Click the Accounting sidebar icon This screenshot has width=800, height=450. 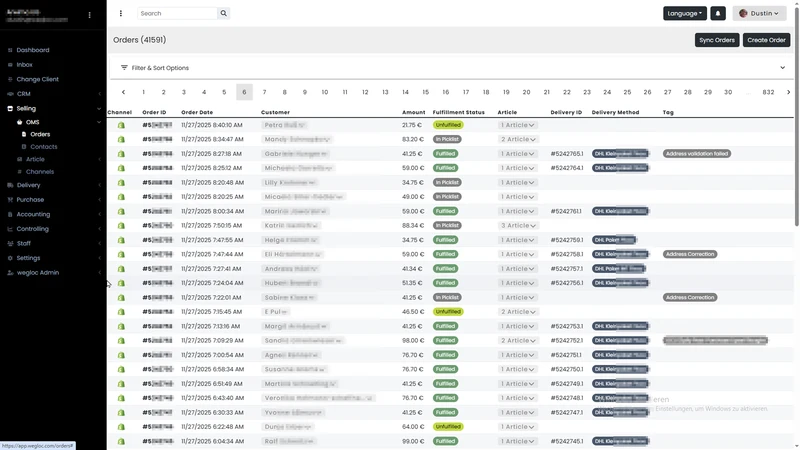tap(10, 214)
